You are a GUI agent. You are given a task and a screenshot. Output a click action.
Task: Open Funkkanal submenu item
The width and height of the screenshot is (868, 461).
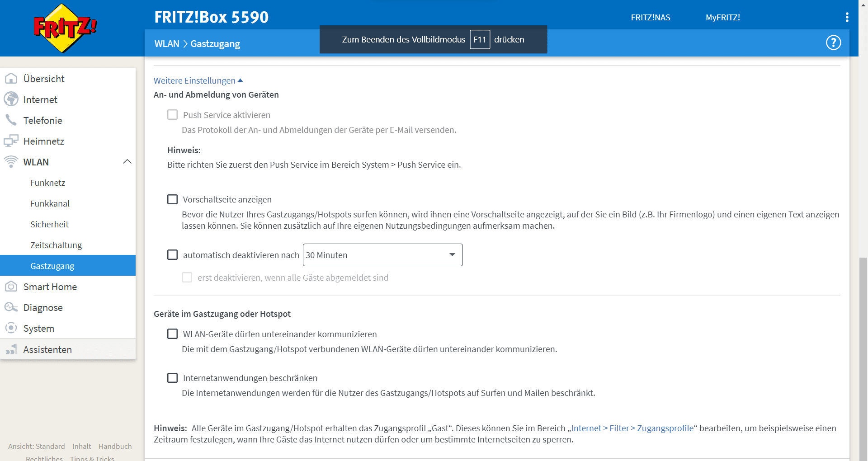(x=50, y=203)
